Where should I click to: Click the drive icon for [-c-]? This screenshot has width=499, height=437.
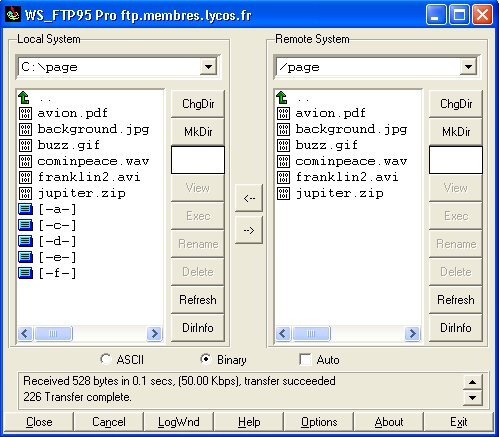25,225
